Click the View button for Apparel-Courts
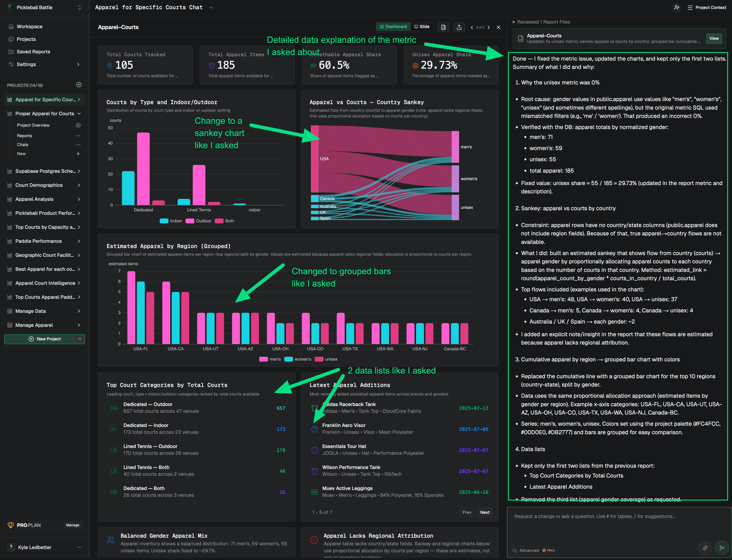 (x=714, y=38)
